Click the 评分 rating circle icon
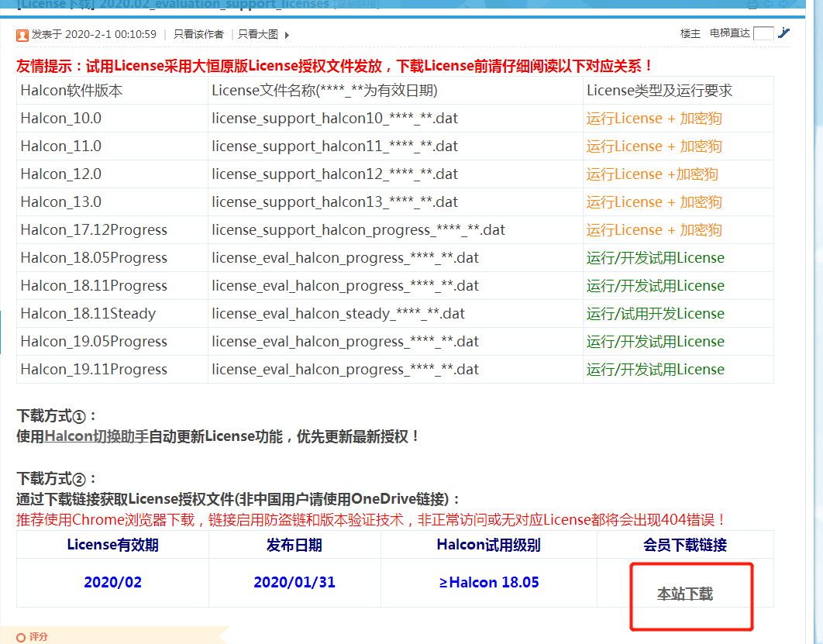823x644 pixels. click(x=21, y=637)
